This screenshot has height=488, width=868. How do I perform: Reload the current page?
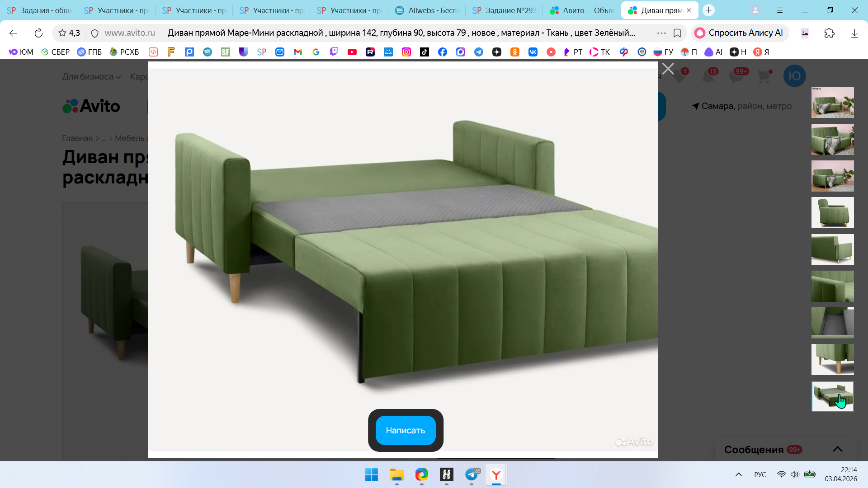(x=38, y=33)
